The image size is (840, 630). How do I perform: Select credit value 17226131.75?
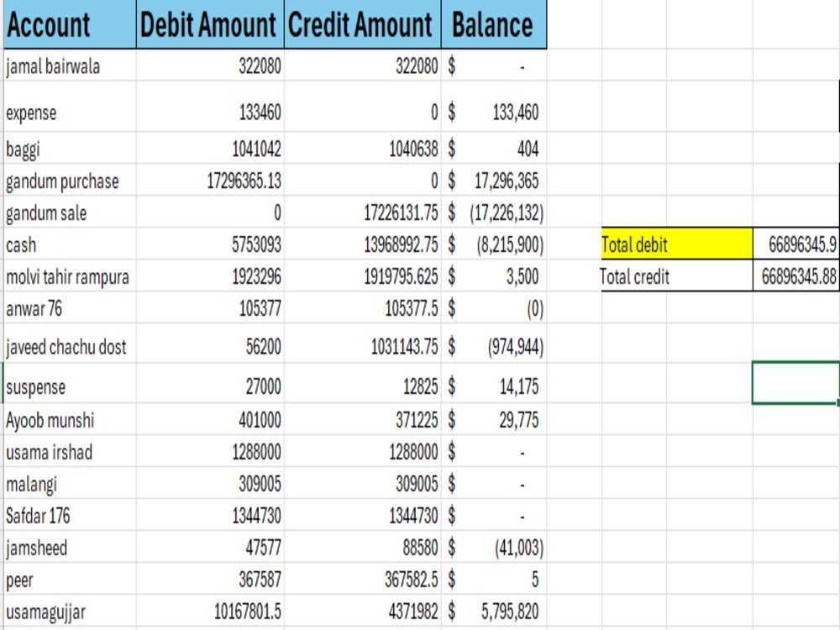point(363,213)
